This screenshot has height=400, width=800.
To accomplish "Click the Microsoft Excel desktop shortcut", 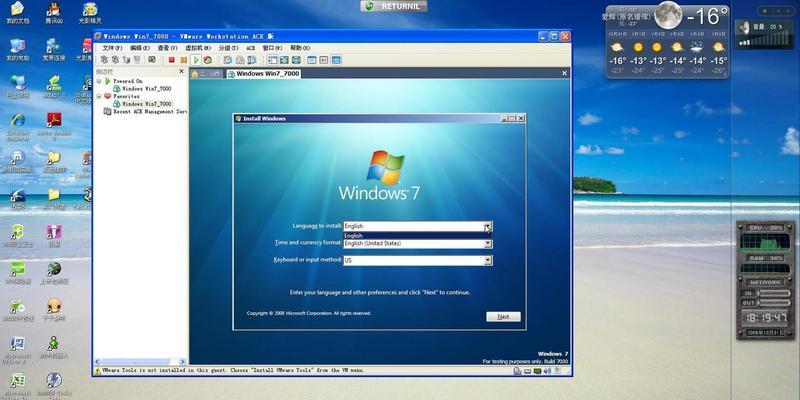I will [x=17, y=381].
